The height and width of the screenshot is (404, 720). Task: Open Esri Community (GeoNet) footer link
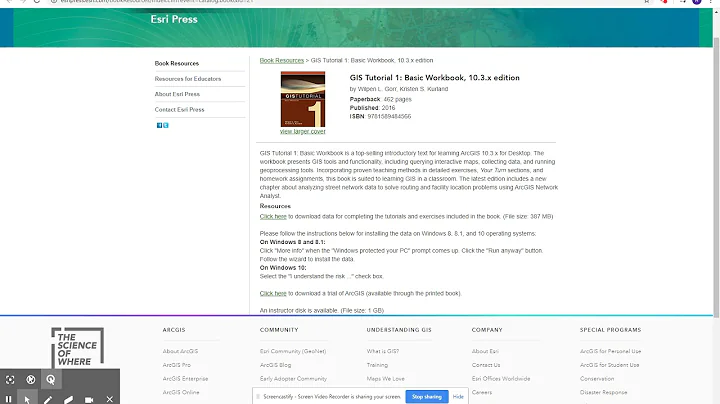pyautogui.click(x=293, y=351)
